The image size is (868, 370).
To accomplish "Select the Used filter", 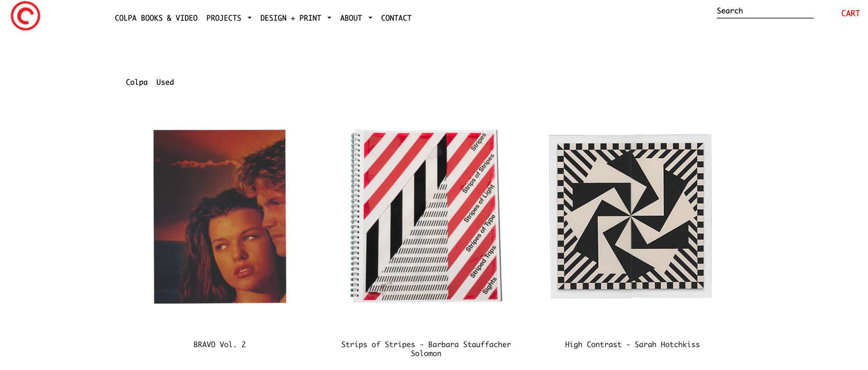I will pos(165,82).
